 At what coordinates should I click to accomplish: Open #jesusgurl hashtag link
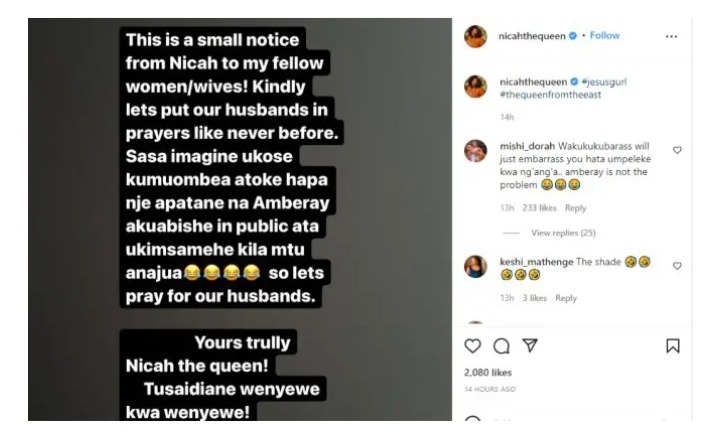[604, 82]
